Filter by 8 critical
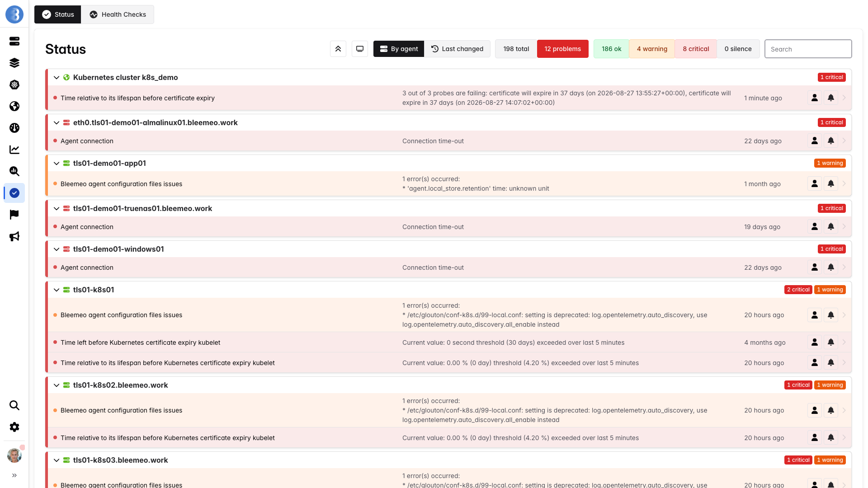 click(x=696, y=49)
